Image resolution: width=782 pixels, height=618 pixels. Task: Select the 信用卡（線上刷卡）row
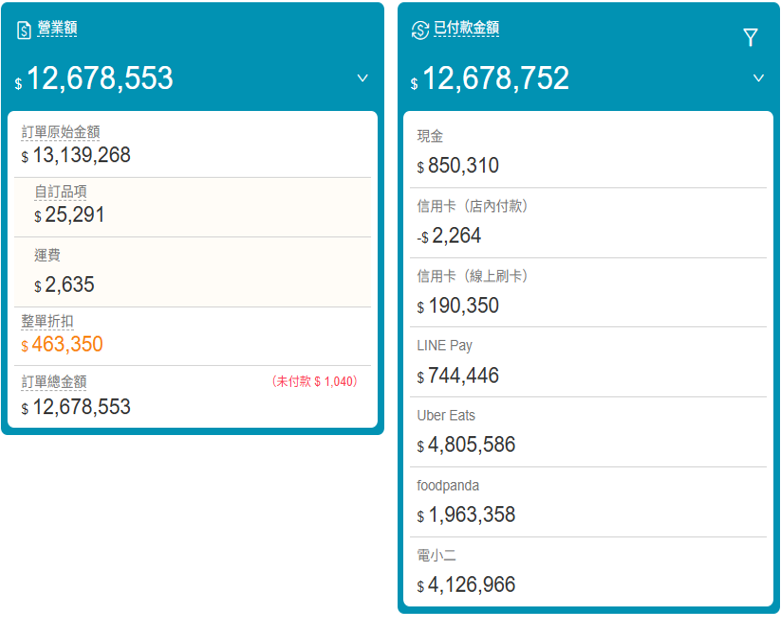point(587,292)
